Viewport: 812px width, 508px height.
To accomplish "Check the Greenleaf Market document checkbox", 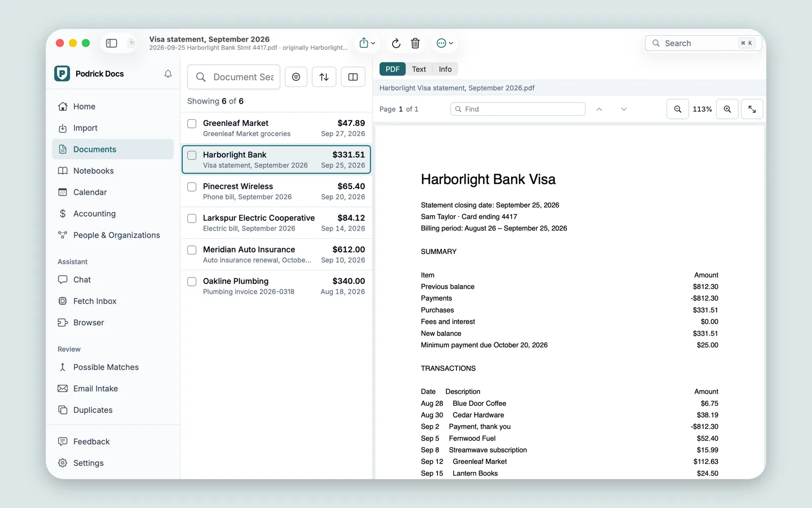I will click(192, 123).
